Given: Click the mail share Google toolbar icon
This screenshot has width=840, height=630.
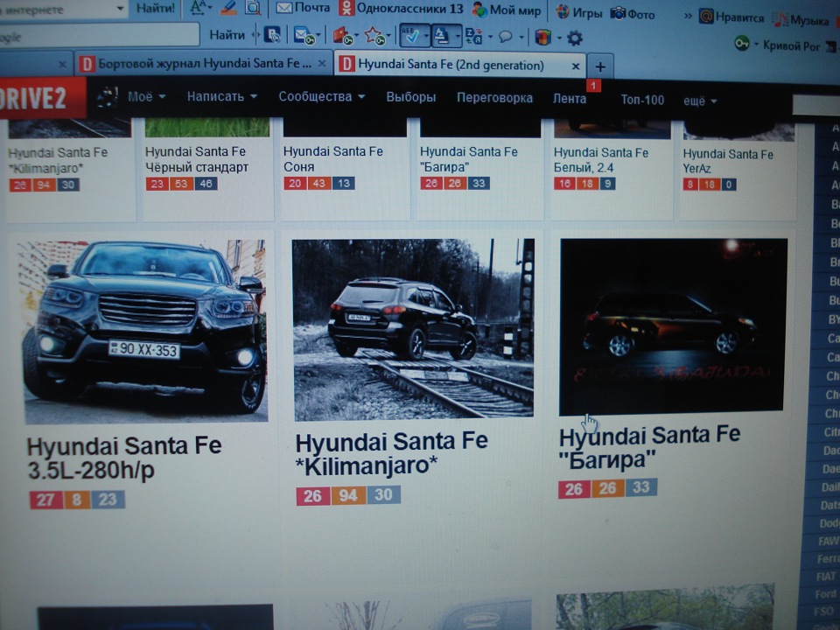Looking at the screenshot, I should pyautogui.click(x=304, y=36).
